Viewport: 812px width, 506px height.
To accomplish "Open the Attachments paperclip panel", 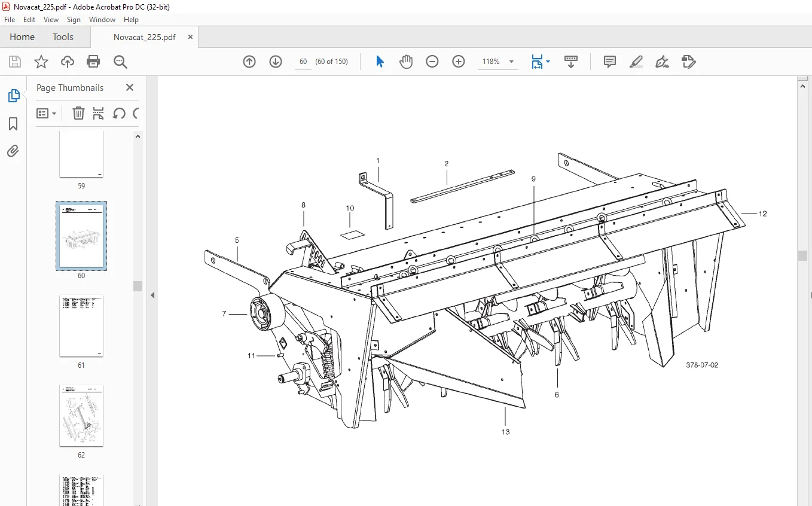I will tap(13, 151).
